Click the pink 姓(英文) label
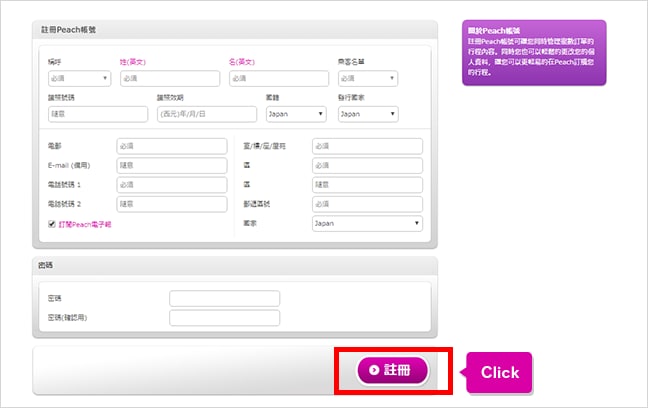 tap(133, 62)
